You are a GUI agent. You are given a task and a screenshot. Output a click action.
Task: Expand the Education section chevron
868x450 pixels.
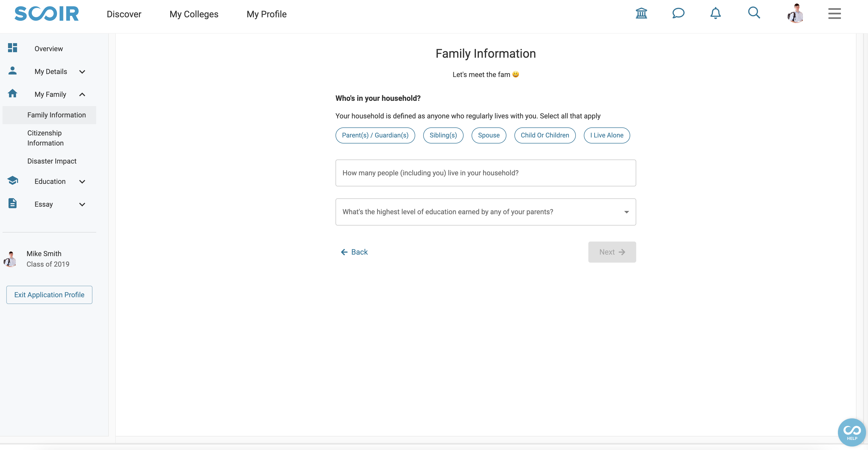[x=82, y=182]
